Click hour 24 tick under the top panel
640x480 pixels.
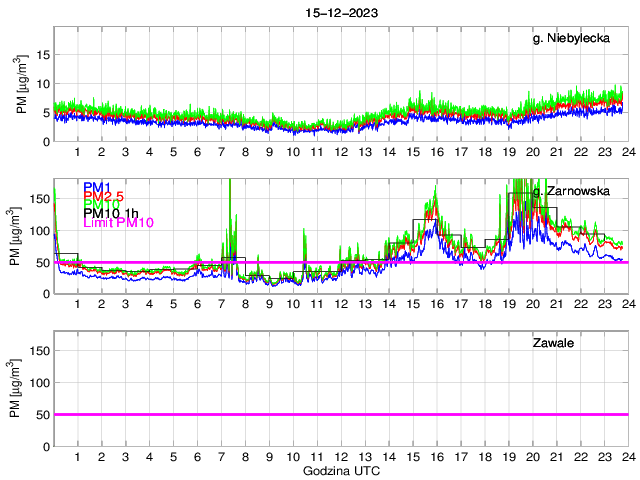pyautogui.click(x=627, y=151)
